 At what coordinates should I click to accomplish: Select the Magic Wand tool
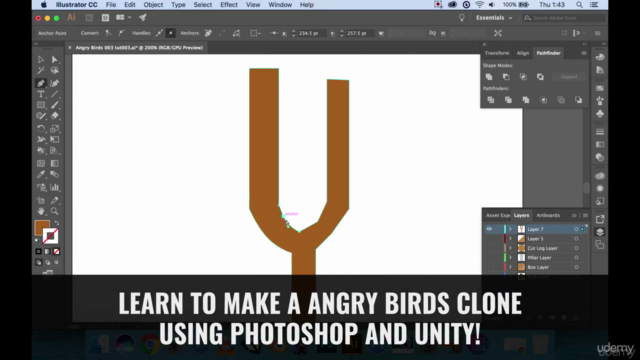41,71
